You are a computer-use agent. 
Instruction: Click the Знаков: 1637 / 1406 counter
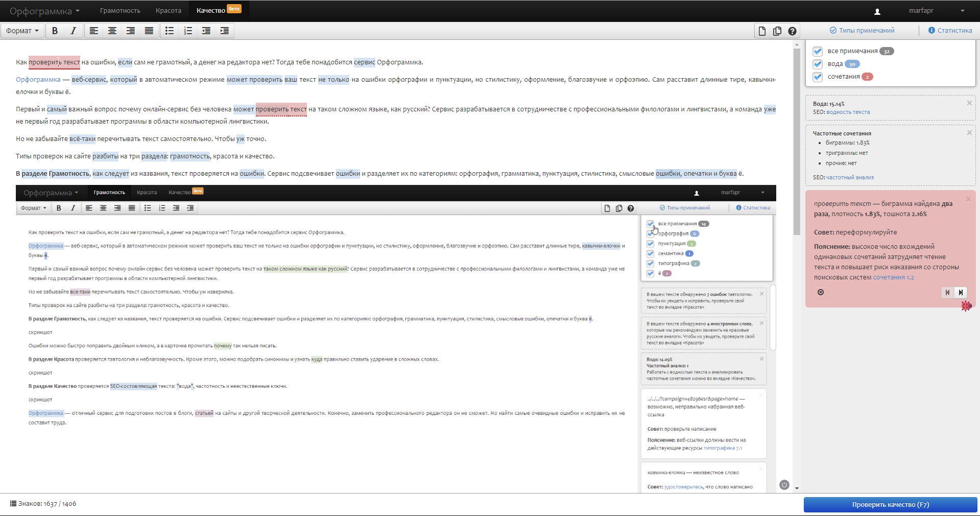point(47,504)
